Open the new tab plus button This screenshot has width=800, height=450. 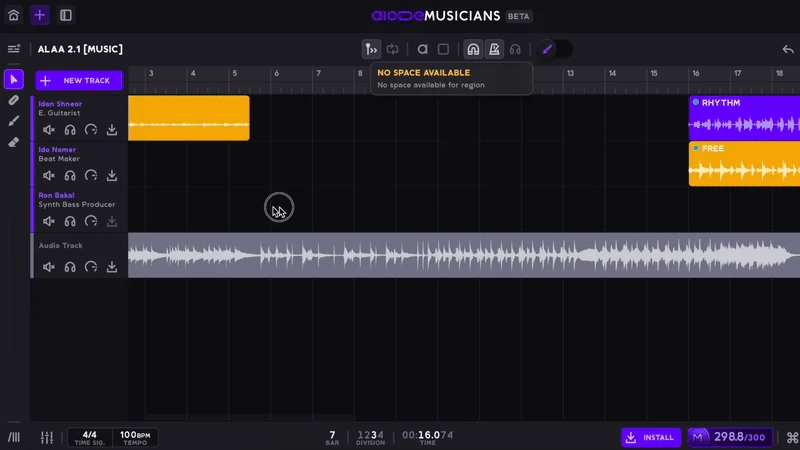point(39,15)
